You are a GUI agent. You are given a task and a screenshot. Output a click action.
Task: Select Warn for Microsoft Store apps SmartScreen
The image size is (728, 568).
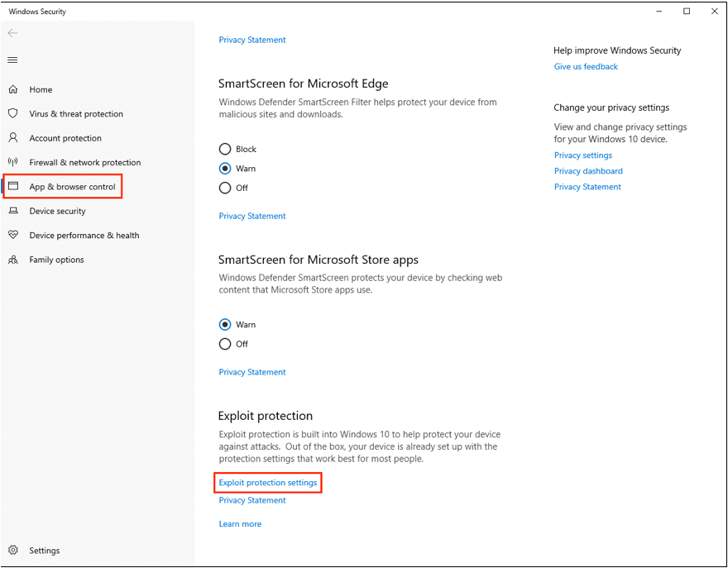tap(225, 324)
